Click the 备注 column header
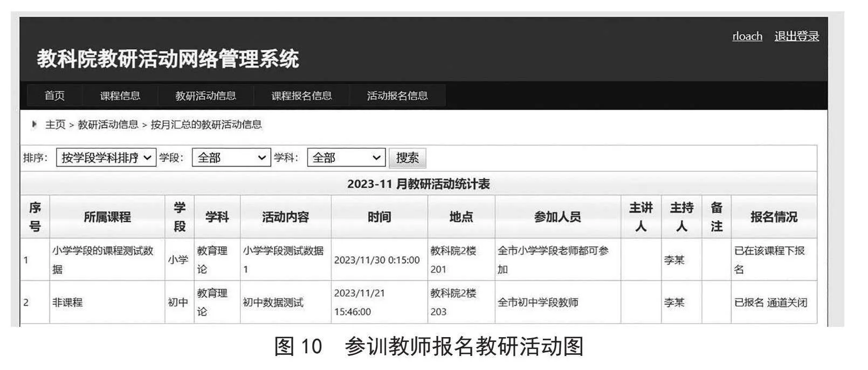The width and height of the screenshot is (868, 370). pyautogui.click(x=717, y=217)
